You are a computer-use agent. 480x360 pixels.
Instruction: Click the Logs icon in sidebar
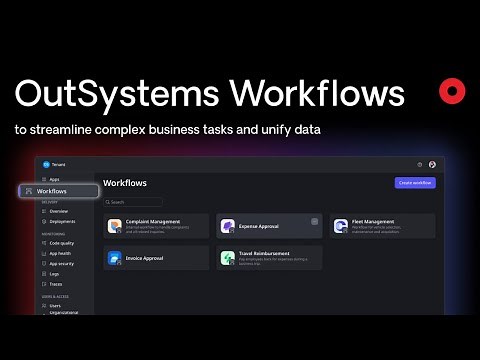(x=44, y=274)
